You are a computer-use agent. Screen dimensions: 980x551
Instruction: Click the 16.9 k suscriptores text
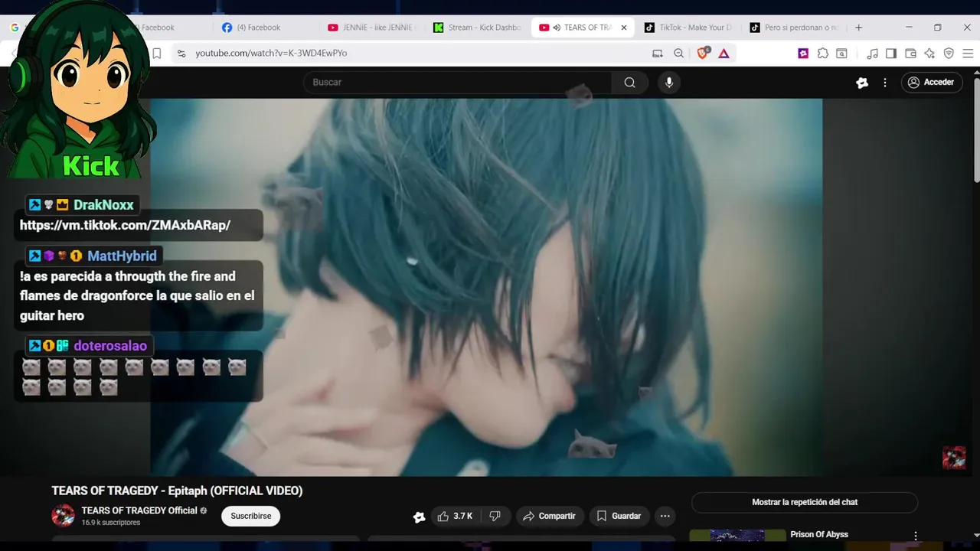click(x=111, y=523)
